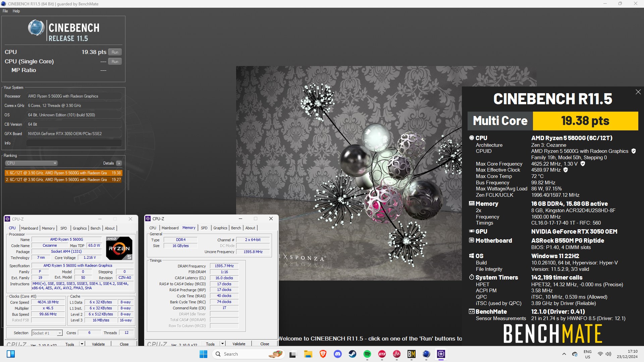The height and width of the screenshot is (362, 644).
Task: Open Task View from the taskbar
Action: [x=293, y=354]
